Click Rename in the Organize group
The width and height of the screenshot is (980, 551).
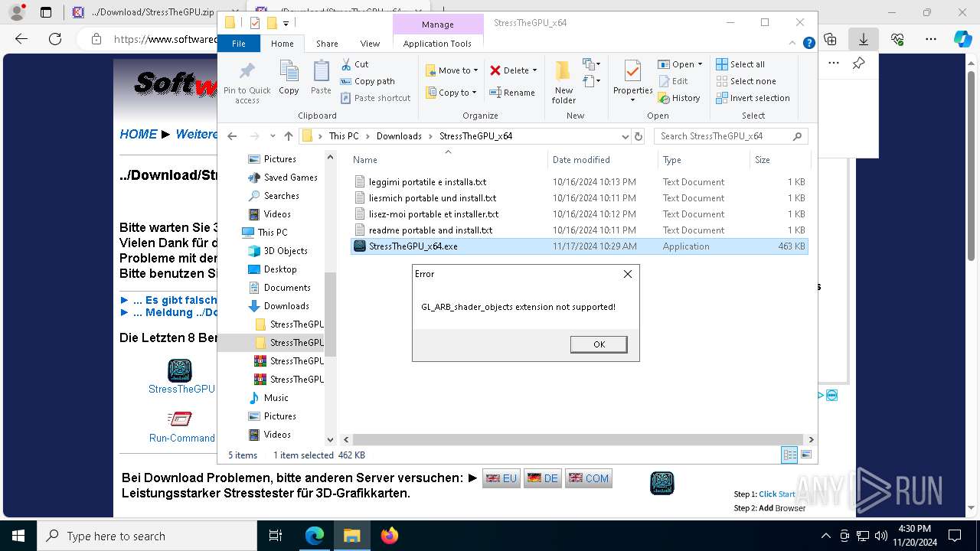point(512,93)
